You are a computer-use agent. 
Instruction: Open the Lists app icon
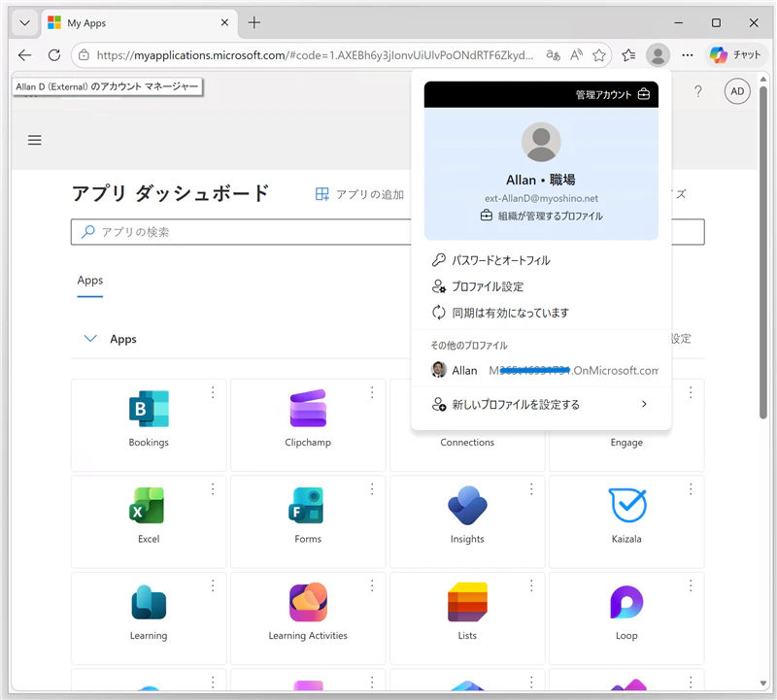coord(467,602)
